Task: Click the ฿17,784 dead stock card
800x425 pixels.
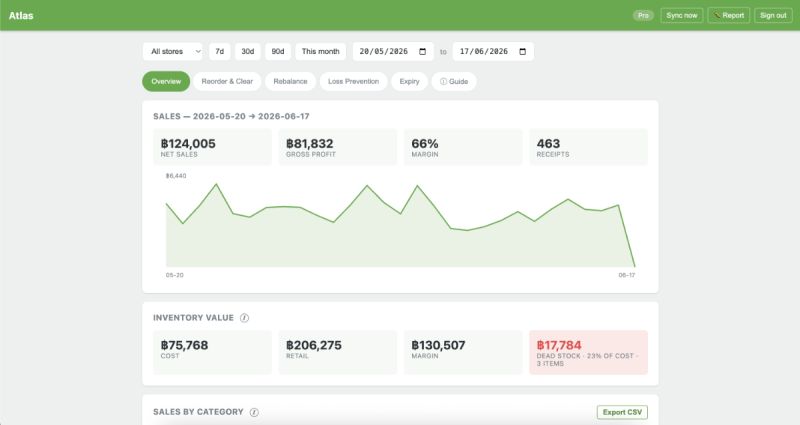Action: 588,353
